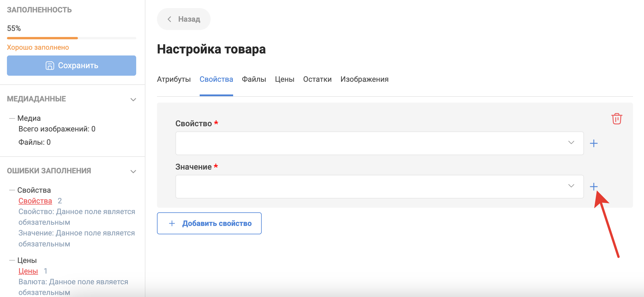Click the back arrow icon beside Назад
644x297 pixels.
pos(169,19)
